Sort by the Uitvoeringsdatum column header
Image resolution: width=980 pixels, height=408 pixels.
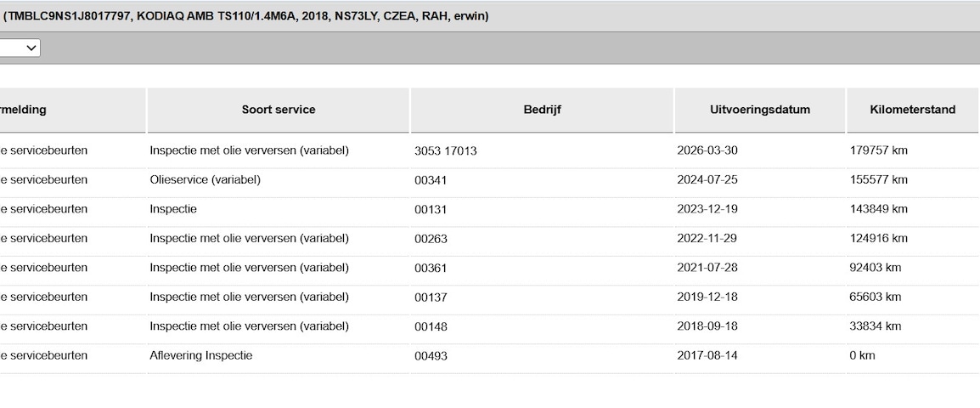[759, 110]
